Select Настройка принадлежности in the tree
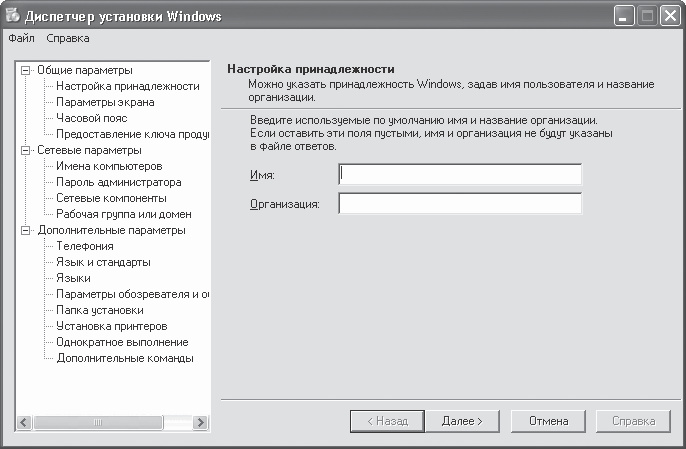 [x=127, y=86]
